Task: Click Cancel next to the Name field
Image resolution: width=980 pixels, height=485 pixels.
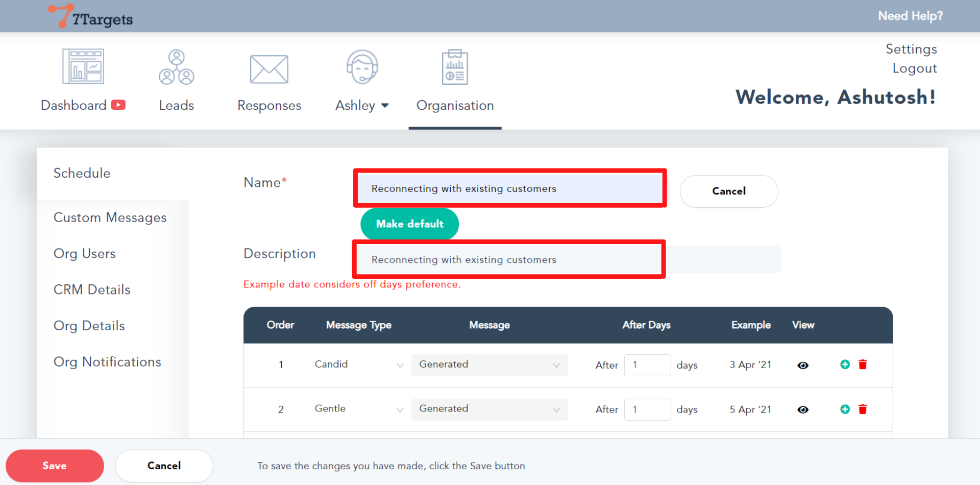Action: (x=729, y=191)
